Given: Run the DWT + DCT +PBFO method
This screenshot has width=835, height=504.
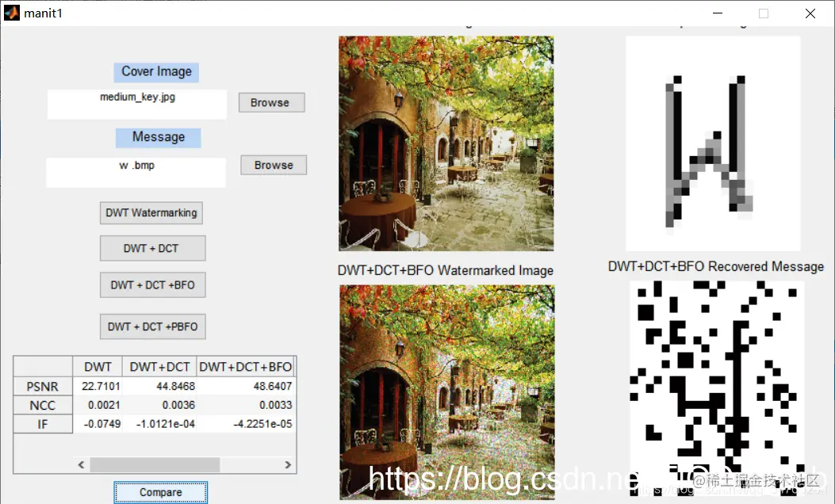Looking at the screenshot, I should point(153,326).
